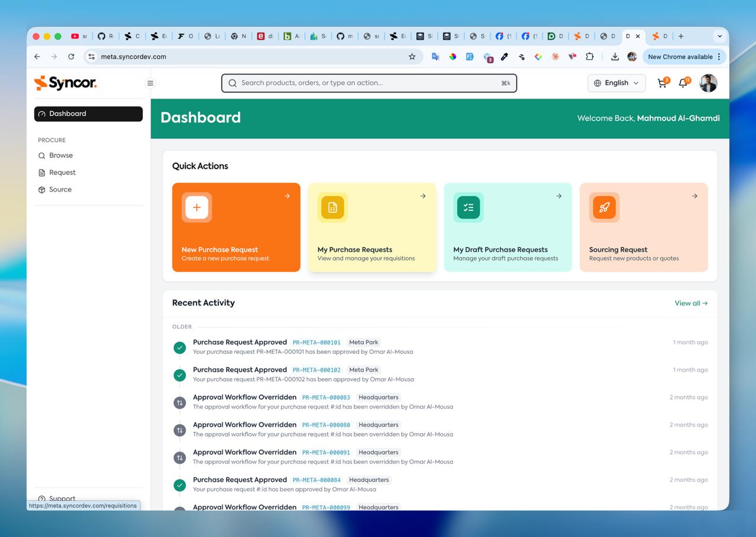Open the Chrome extensions puzzle icon
Image resolution: width=756 pixels, height=537 pixels.
[x=589, y=57]
